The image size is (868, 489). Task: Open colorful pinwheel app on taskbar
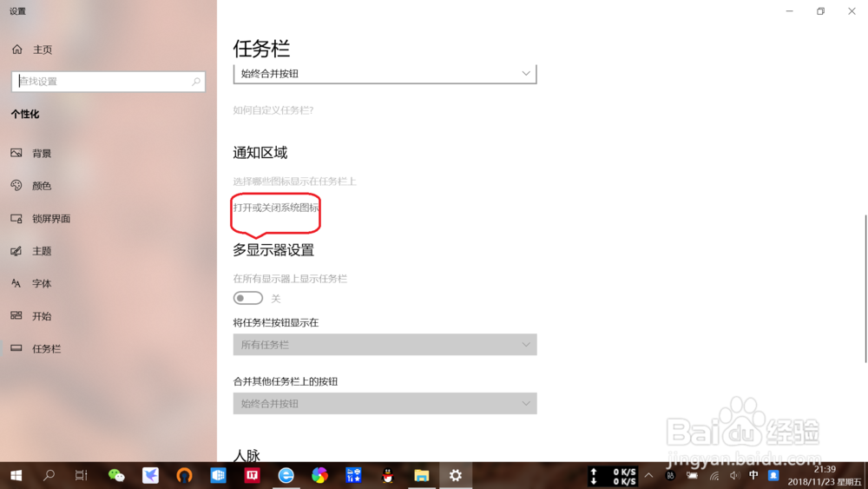pyautogui.click(x=319, y=475)
